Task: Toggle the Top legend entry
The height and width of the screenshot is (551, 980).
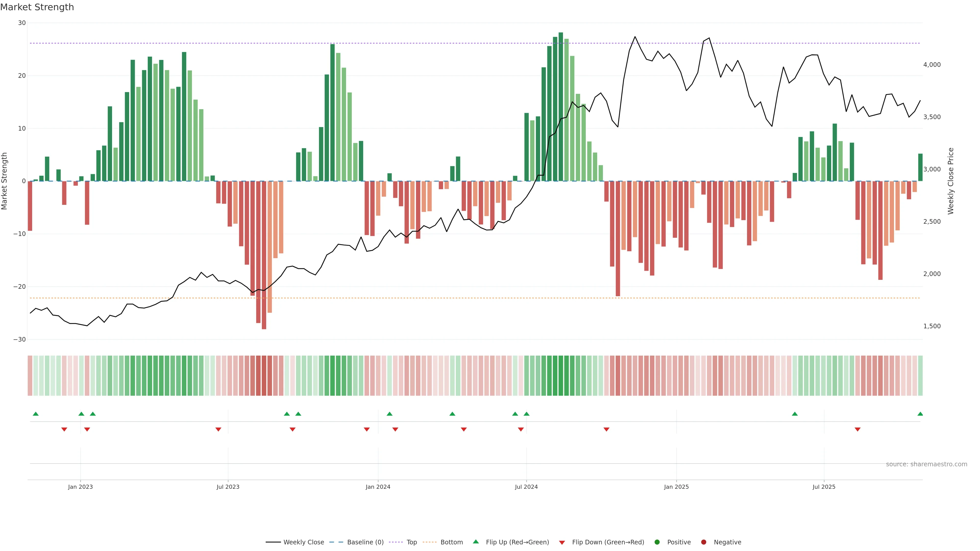Action: click(411, 542)
